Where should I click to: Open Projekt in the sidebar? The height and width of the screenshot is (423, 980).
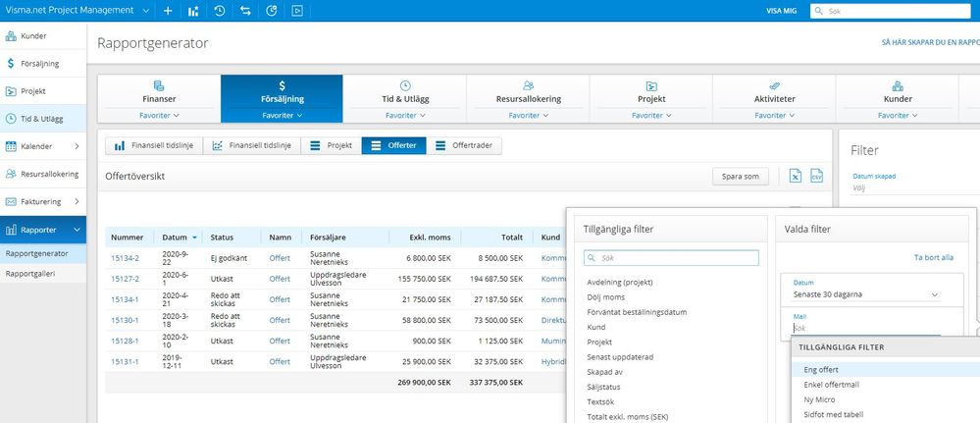43,90
